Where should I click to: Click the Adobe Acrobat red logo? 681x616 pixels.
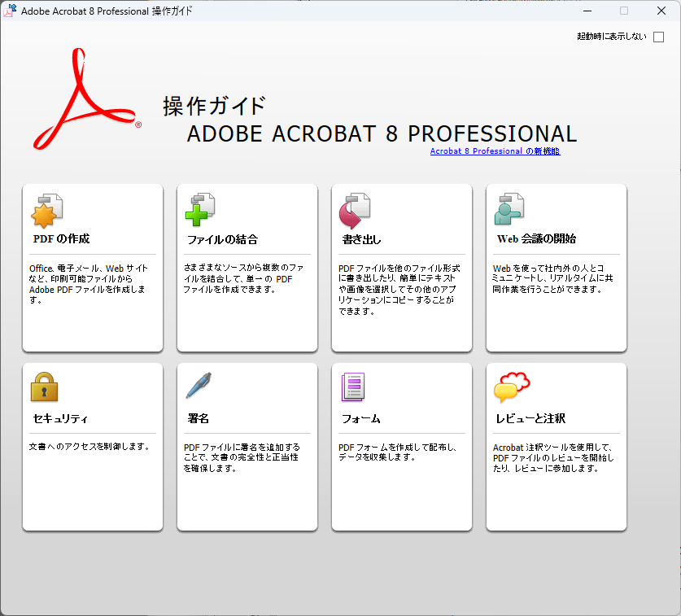point(87,99)
